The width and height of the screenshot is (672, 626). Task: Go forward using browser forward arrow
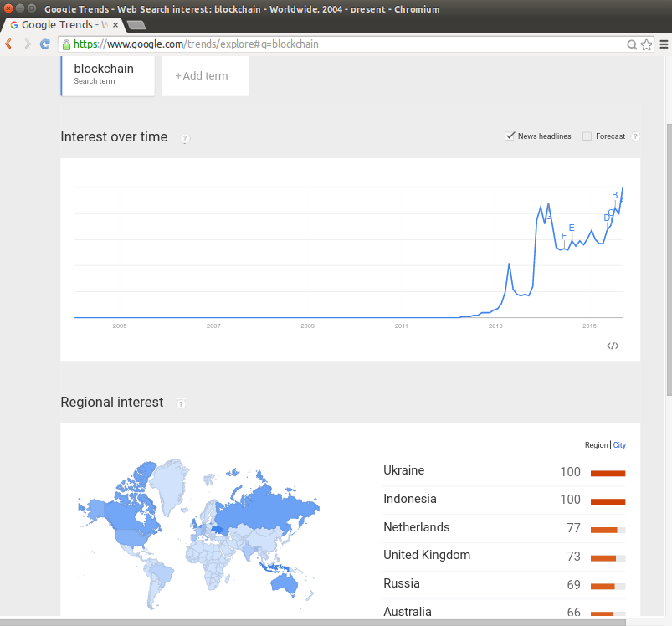pyautogui.click(x=27, y=44)
